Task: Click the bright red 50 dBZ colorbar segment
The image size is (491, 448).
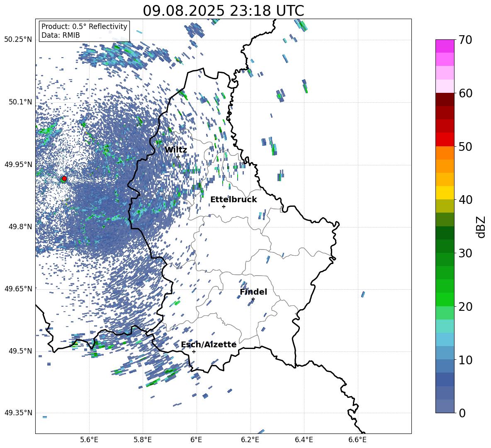Action: (445, 140)
